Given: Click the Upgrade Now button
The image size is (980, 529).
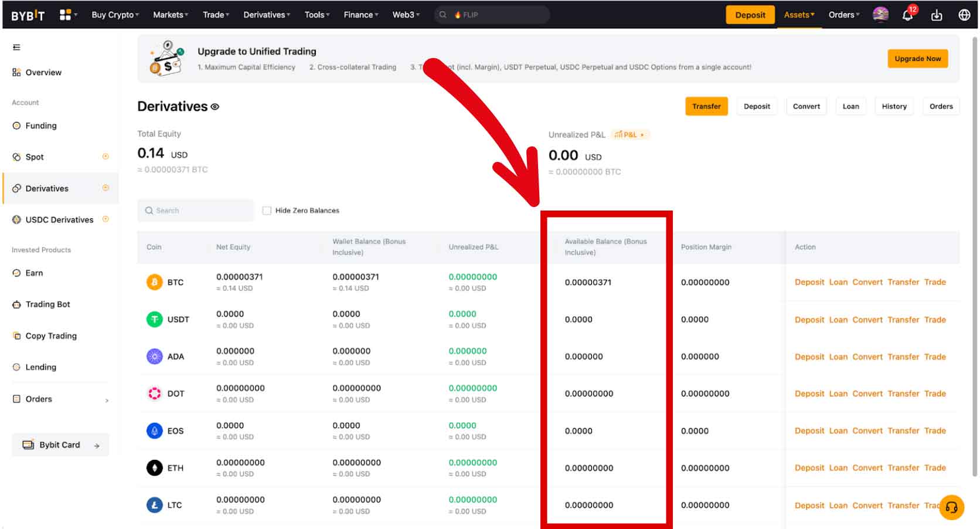Looking at the screenshot, I should 917,59.
